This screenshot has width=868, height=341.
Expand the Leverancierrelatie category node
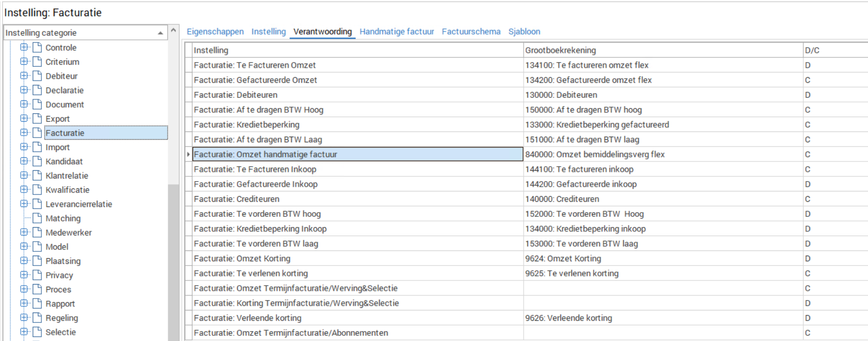(x=24, y=204)
